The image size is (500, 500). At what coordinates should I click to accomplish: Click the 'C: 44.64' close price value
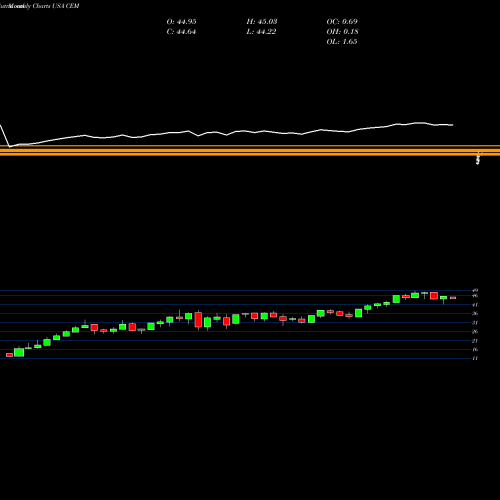pyautogui.click(x=181, y=32)
